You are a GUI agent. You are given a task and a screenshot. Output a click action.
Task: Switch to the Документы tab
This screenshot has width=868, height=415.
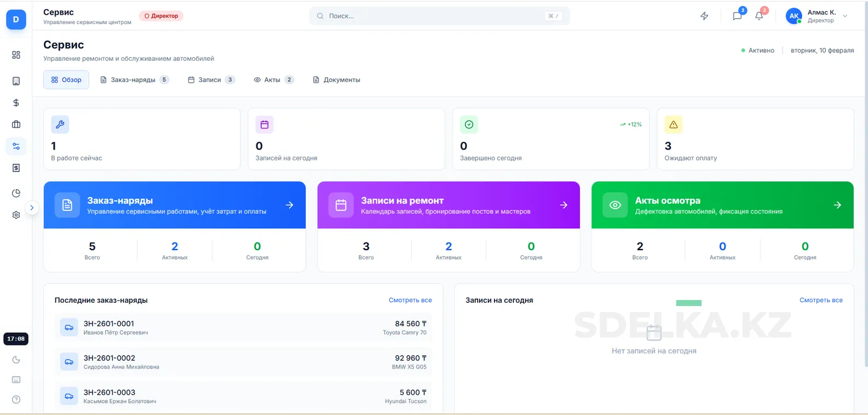click(x=336, y=80)
